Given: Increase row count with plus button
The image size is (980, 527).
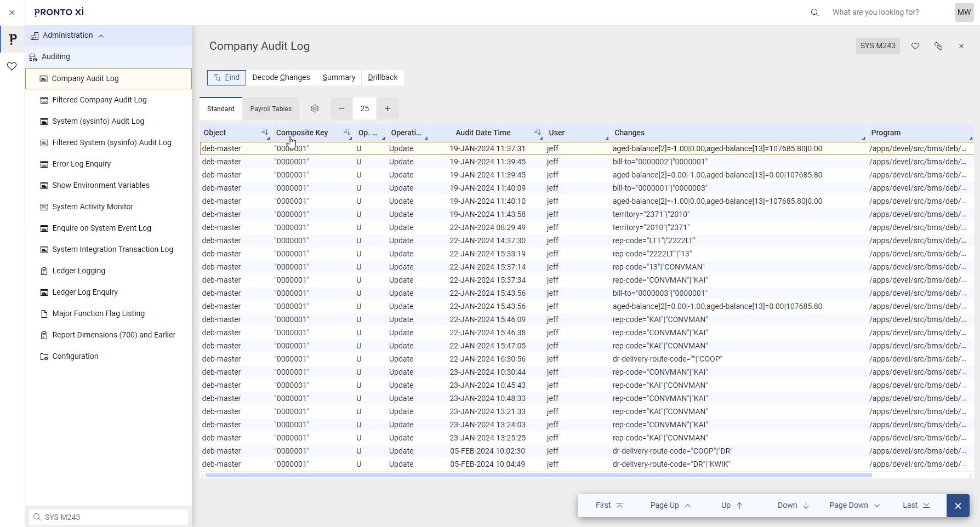Looking at the screenshot, I should click(388, 108).
